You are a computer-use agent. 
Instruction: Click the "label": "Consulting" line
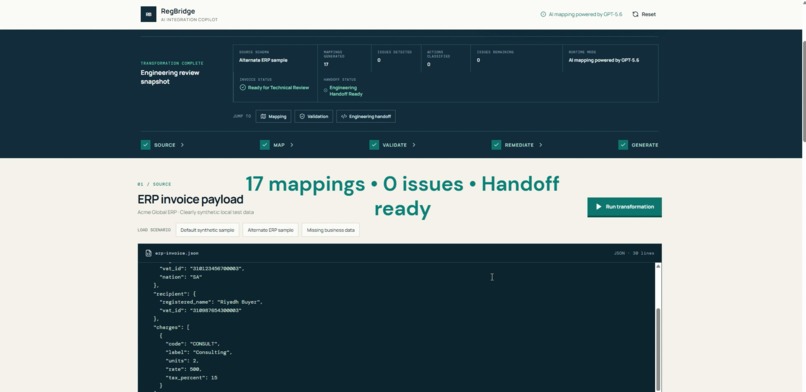(199, 352)
